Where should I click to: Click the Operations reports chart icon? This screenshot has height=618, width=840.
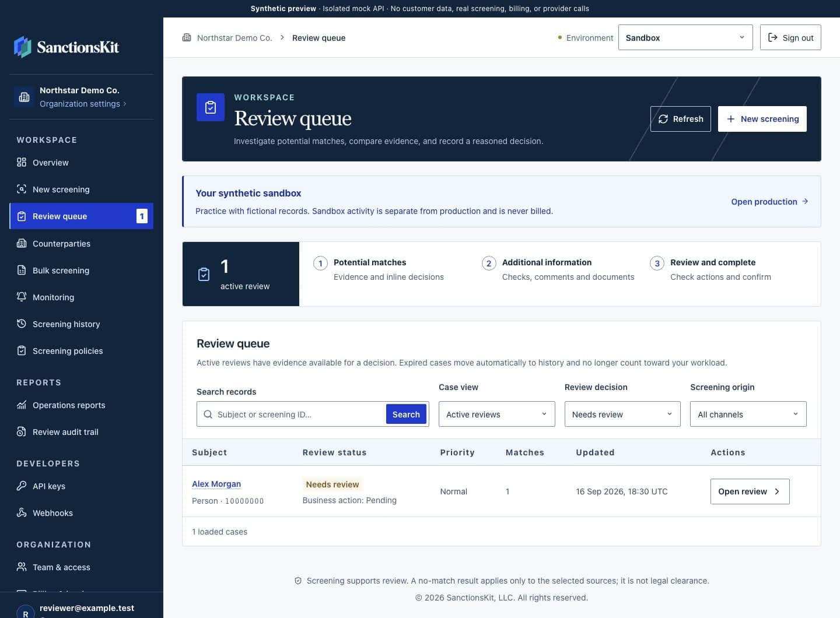click(x=22, y=405)
